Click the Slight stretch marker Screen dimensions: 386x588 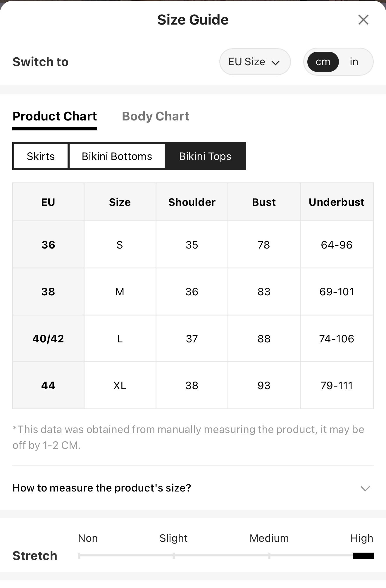coord(174,556)
